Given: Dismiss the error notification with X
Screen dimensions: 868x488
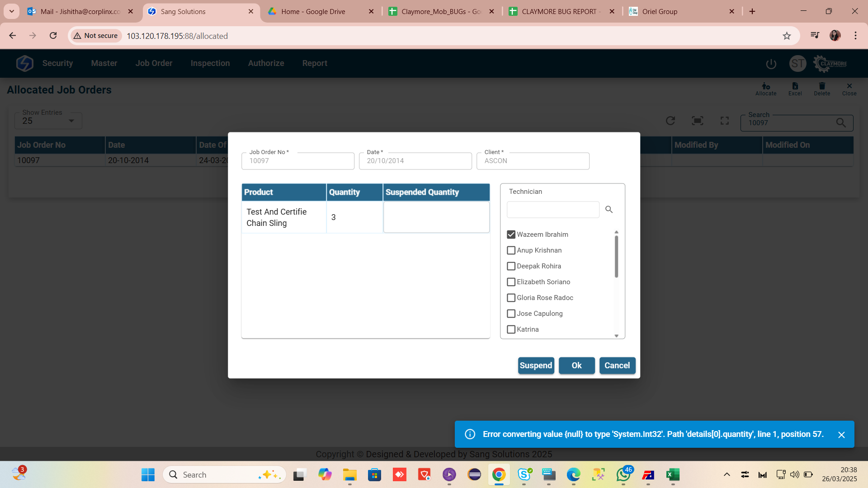Looking at the screenshot, I should [x=841, y=435].
